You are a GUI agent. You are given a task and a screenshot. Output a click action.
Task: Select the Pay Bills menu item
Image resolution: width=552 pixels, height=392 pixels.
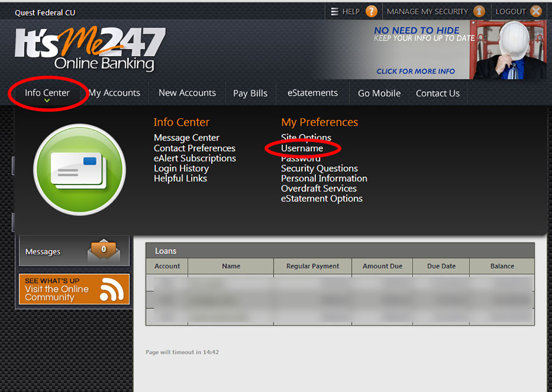[250, 93]
